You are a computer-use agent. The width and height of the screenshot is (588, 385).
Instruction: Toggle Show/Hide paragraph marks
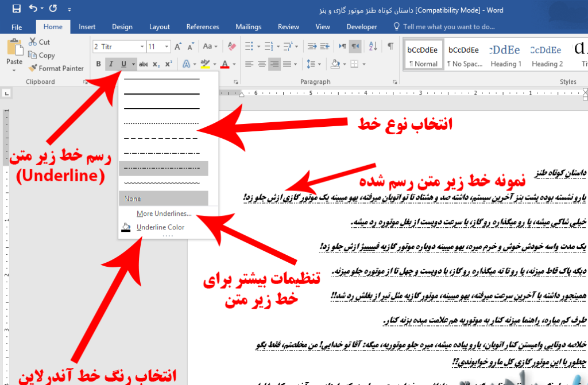point(390,46)
